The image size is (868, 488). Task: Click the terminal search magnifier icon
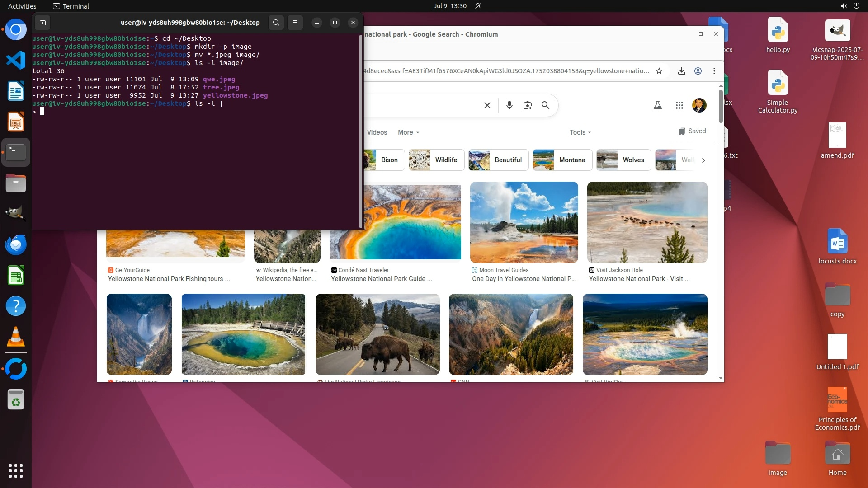(276, 23)
